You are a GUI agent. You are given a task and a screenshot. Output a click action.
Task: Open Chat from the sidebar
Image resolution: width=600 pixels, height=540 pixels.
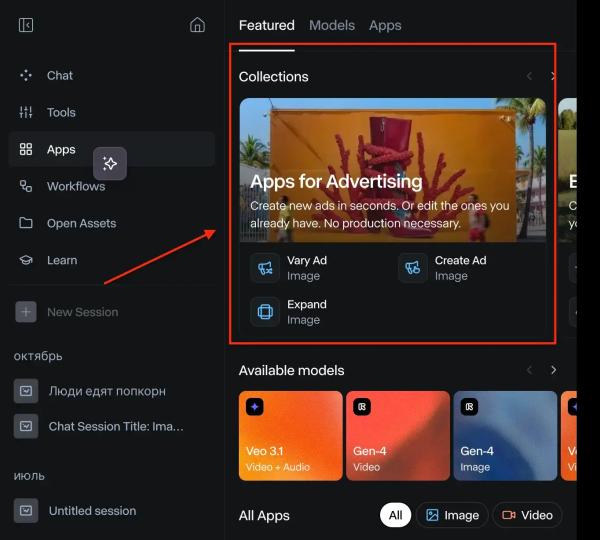coord(59,75)
